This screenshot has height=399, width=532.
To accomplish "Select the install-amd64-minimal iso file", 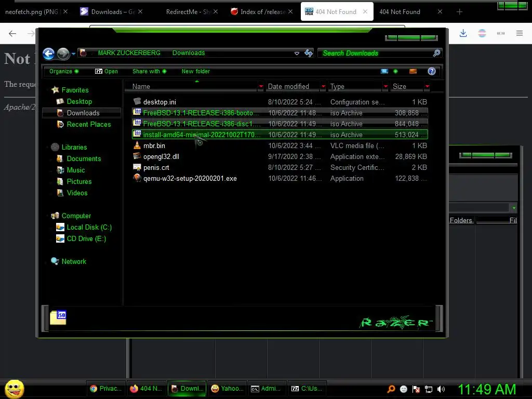I will coord(280,135).
